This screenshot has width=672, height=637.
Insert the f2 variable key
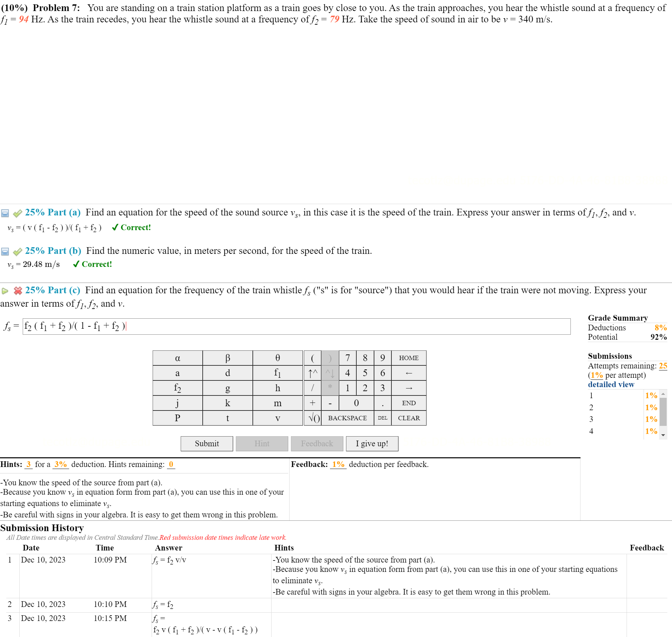click(x=177, y=388)
